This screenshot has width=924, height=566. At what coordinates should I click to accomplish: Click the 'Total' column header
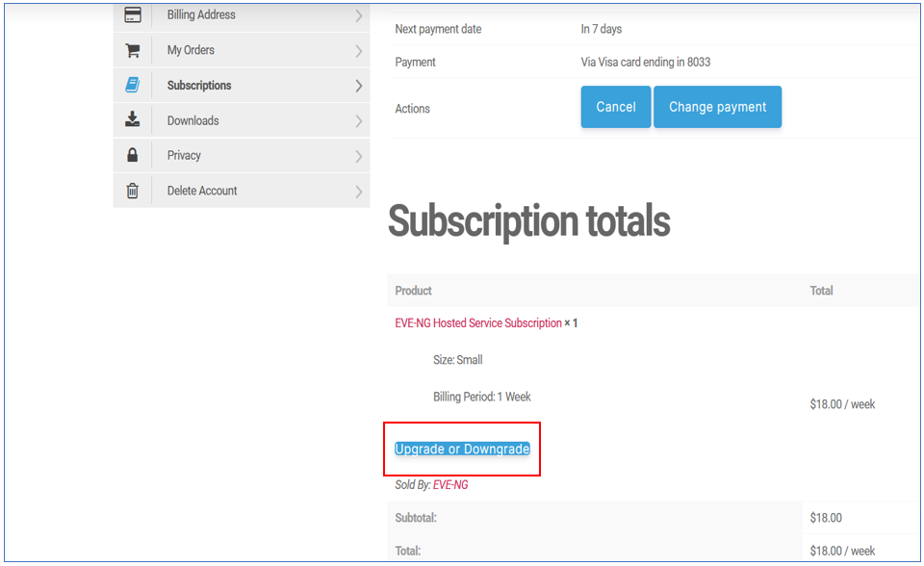[x=821, y=291]
